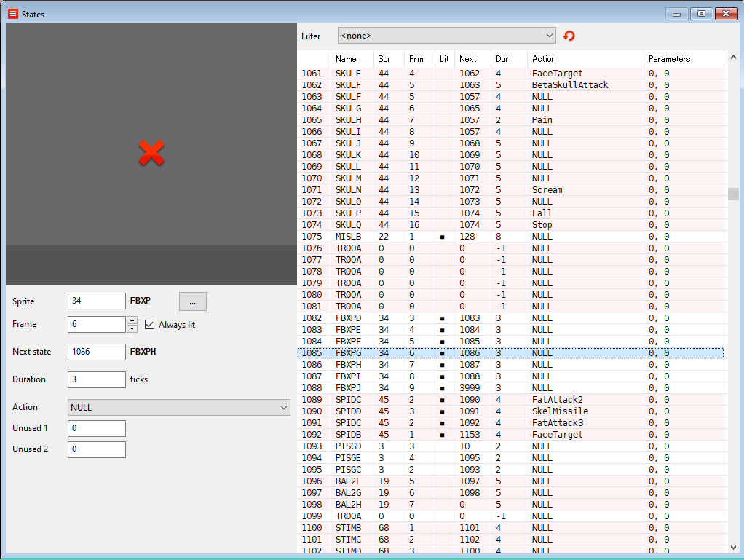Toggle the Always lit checkbox

click(149, 325)
